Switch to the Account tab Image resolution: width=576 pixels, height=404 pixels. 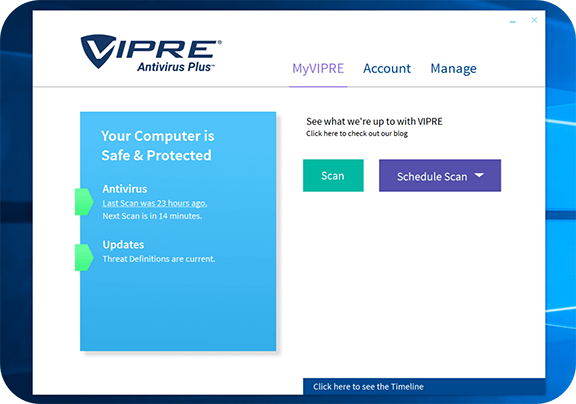click(387, 69)
